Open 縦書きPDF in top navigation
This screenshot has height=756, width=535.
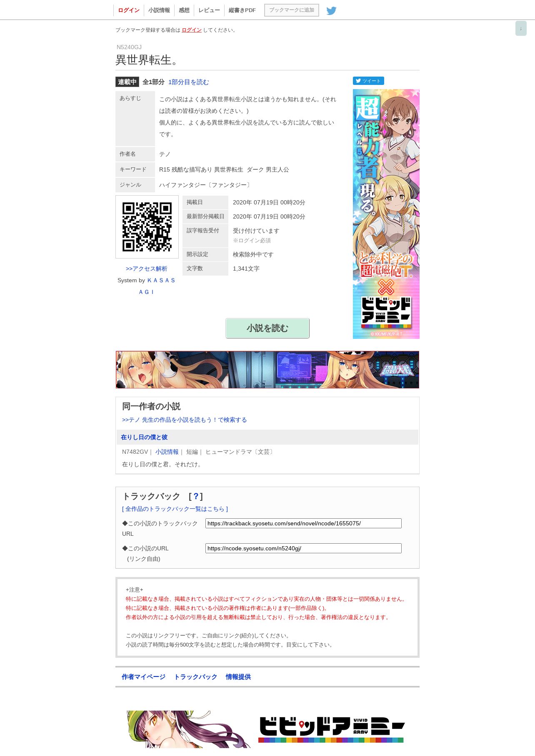(242, 10)
